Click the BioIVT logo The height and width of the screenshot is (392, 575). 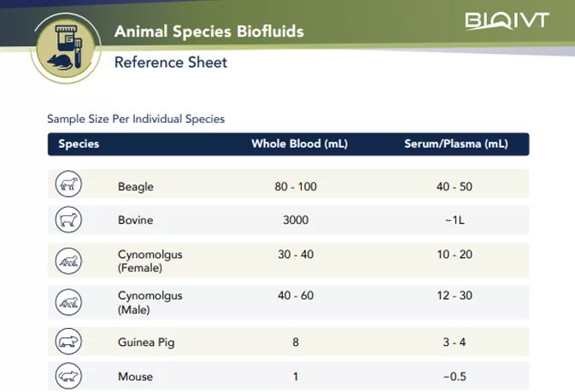click(508, 20)
